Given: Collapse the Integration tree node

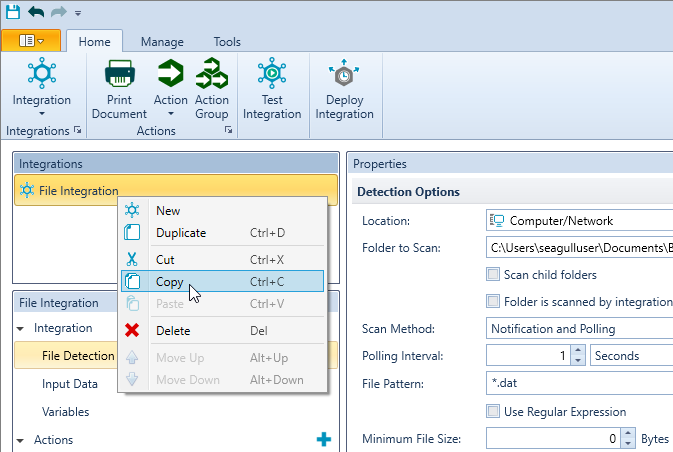Looking at the screenshot, I should click(x=20, y=329).
